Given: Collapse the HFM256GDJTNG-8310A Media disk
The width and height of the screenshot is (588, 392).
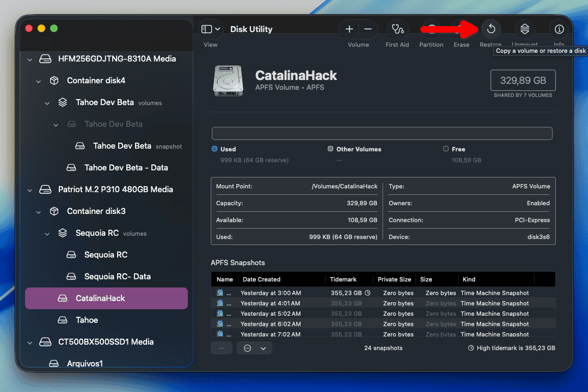Looking at the screenshot, I should click(30, 59).
